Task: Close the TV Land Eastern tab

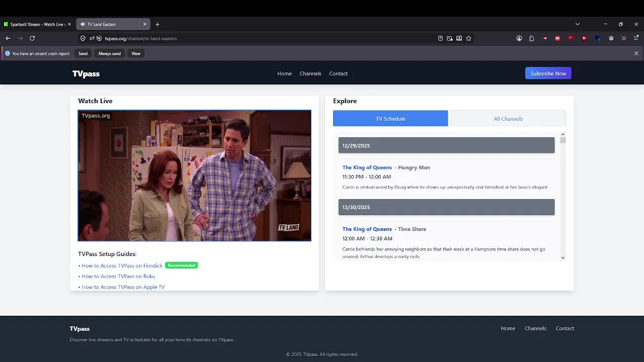Action: (145, 24)
